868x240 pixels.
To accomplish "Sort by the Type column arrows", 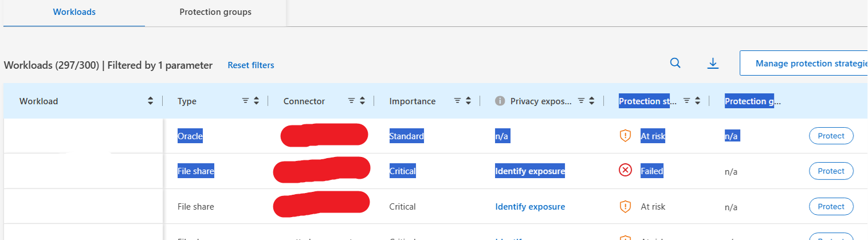I will click(x=256, y=101).
